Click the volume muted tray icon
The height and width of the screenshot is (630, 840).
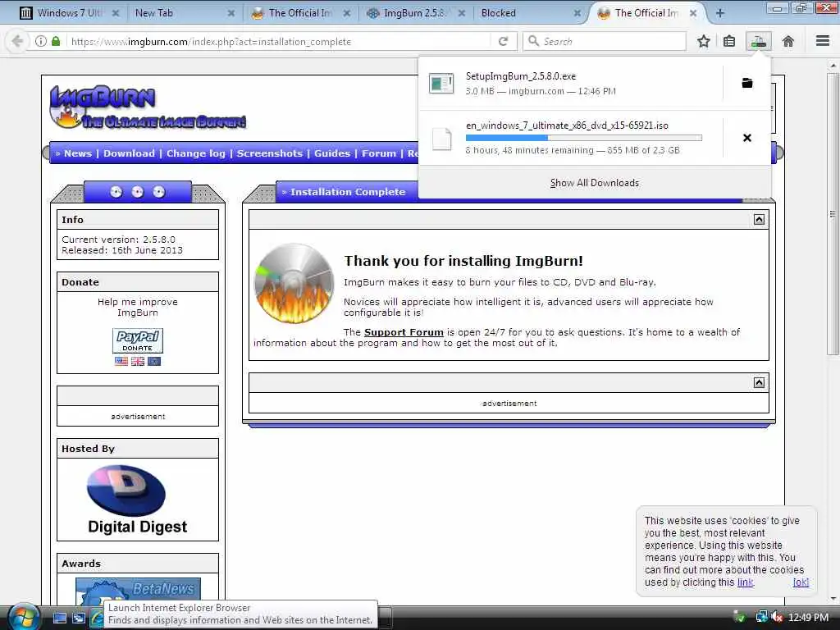tap(777, 617)
